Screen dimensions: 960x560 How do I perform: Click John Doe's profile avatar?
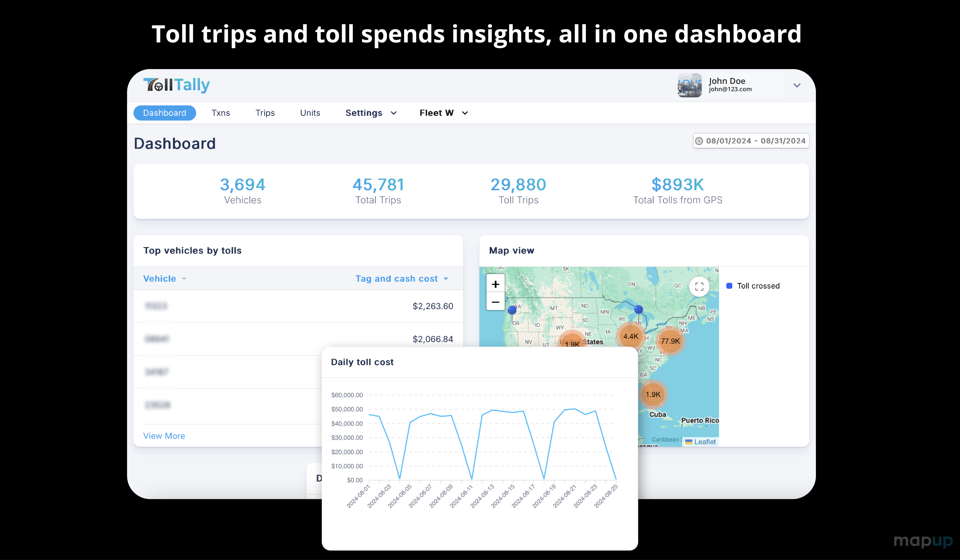[689, 85]
